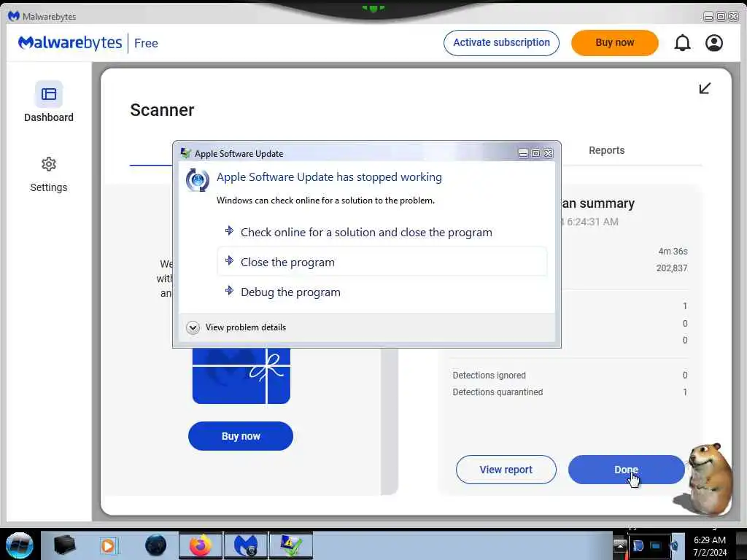Viewport: 747px width, 560px height.
Task: Click the gift box image
Action: pos(241,376)
